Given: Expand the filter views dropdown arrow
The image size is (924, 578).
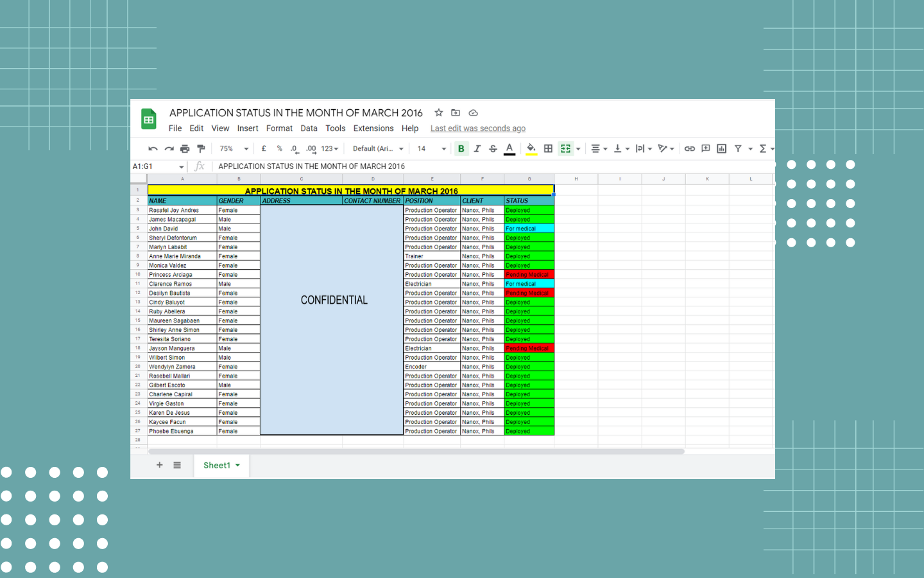Looking at the screenshot, I should [x=750, y=149].
